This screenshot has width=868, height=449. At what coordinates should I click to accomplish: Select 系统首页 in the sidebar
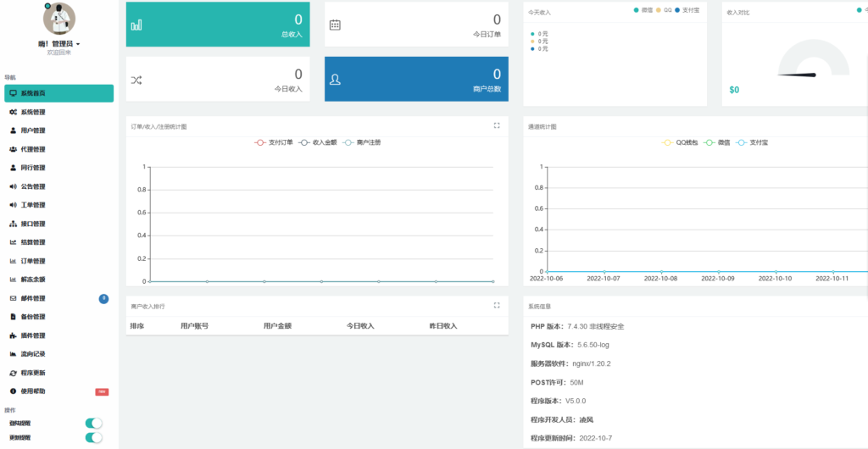pyautogui.click(x=58, y=93)
